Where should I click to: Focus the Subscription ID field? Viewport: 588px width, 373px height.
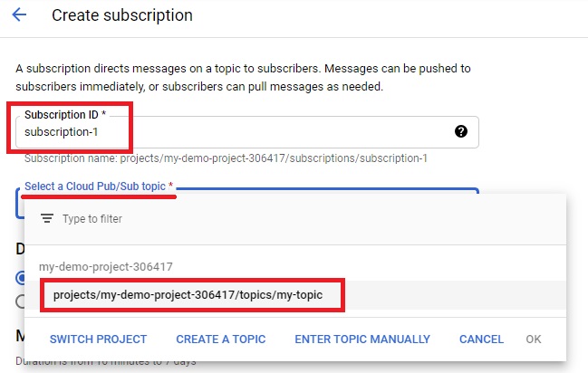246,132
